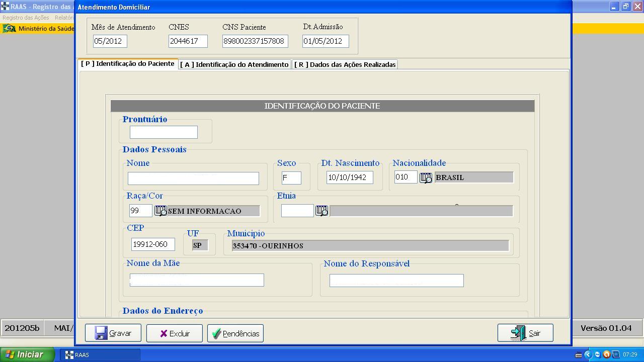Select the Identificação do Paciente tab
Image resolution: width=644 pixels, height=362 pixels.
[128, 64]
